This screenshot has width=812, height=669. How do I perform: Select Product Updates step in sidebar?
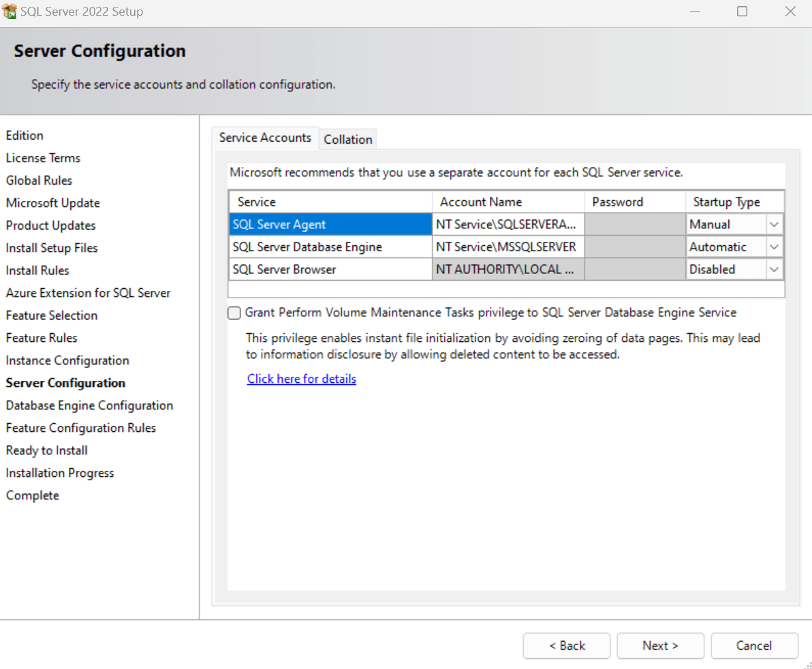pyautogui.click(x=50, y=225)
